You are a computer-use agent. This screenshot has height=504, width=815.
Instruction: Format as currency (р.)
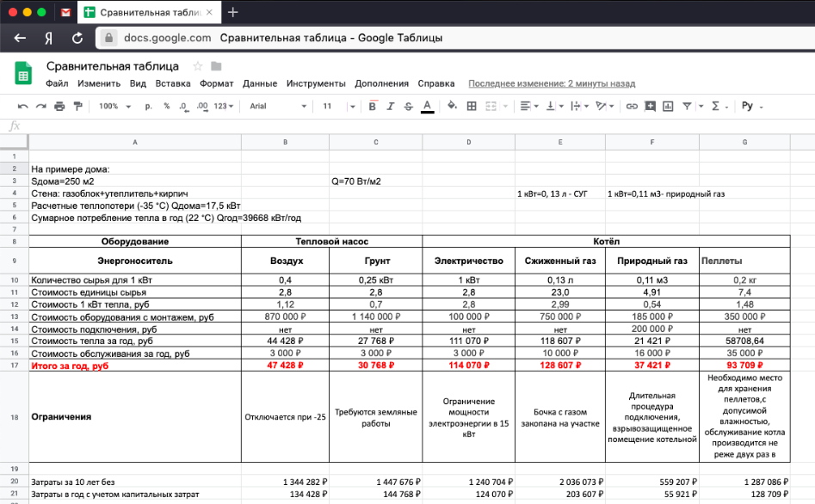coord(149,106)
